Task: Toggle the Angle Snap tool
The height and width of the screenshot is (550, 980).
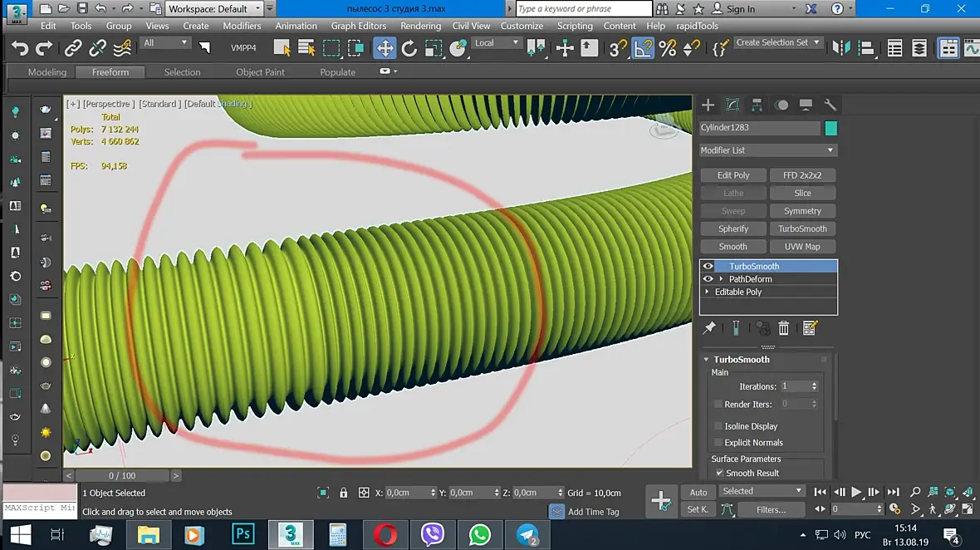Action: pyautogui.click(x=643, y=48)
